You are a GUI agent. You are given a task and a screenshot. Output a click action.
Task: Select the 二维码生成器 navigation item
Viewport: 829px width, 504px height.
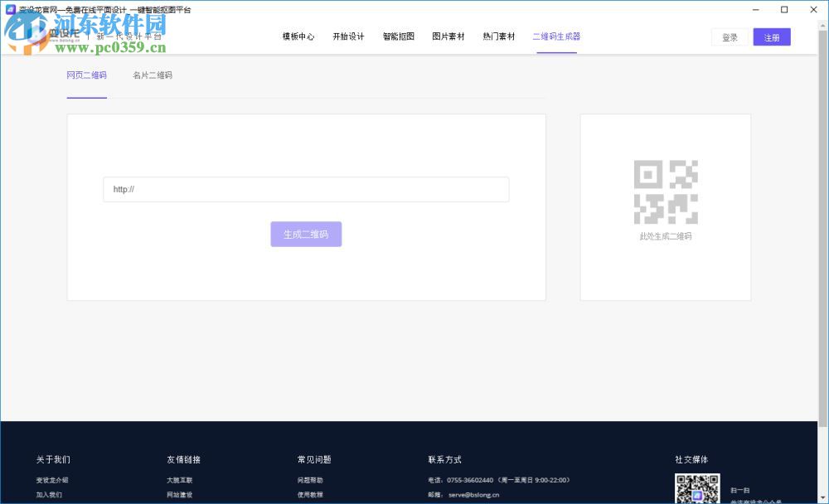coord(555,36)
